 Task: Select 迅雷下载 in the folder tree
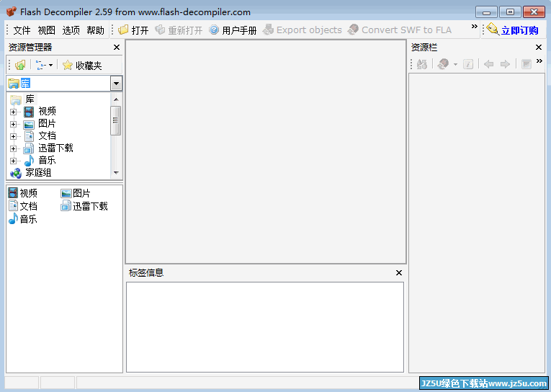[56, 148]
